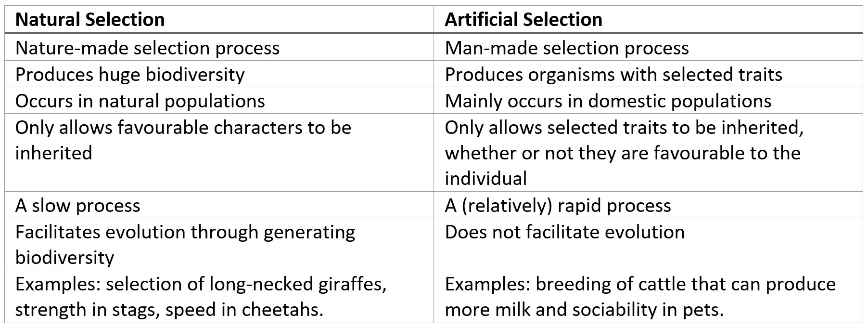This screenshot has width=868, height=328.
Task: Click the word "biodiversity" under Facilitates evolution
Action: click(64, 258)
